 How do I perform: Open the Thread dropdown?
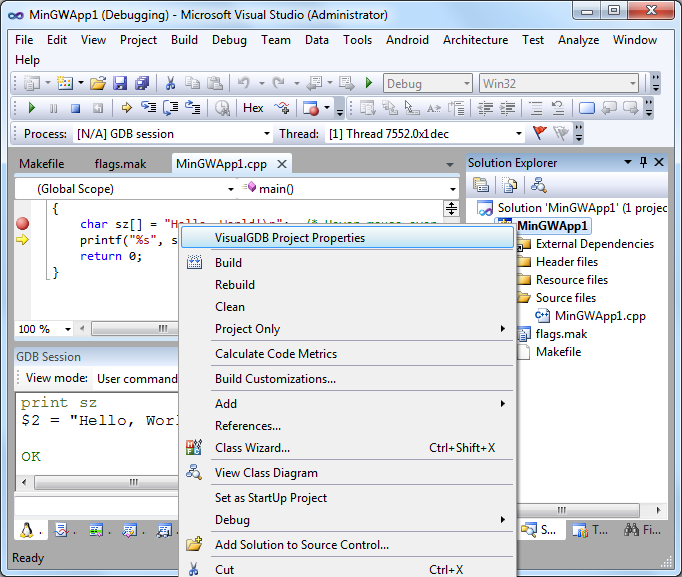coord(518,133)
